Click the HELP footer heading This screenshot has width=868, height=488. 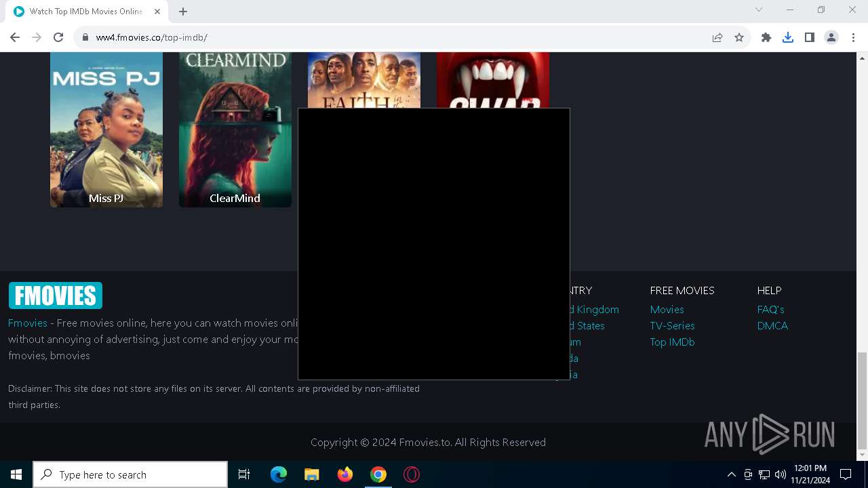tap(769, 291)
